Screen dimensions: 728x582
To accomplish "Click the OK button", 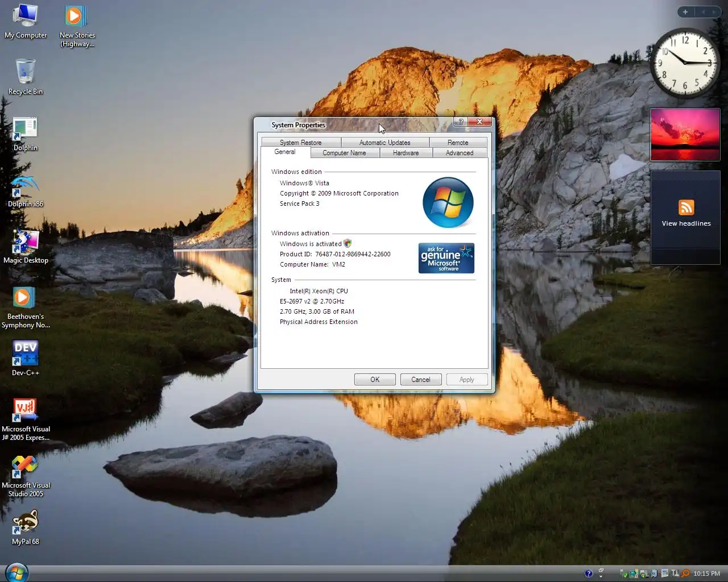I will pyautogui.click(x=375, y=379).
